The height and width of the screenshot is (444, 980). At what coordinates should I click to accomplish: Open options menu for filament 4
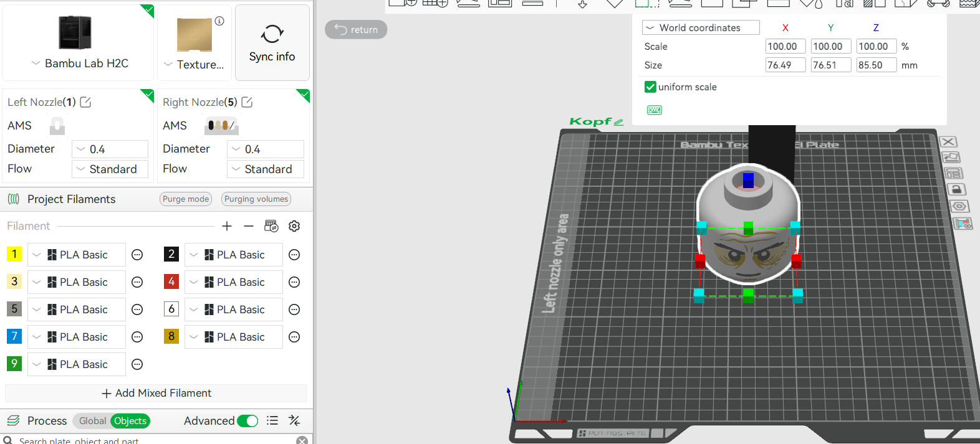tap(294, 282)
